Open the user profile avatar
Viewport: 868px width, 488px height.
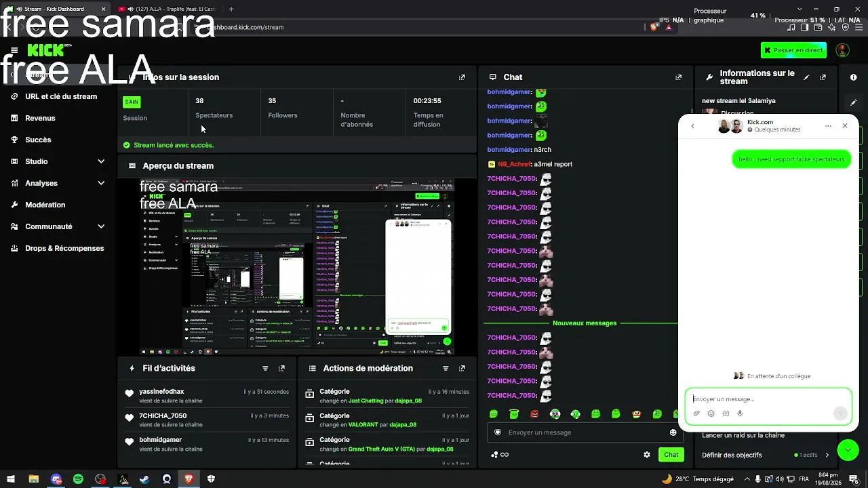click(x=842, y=50)
